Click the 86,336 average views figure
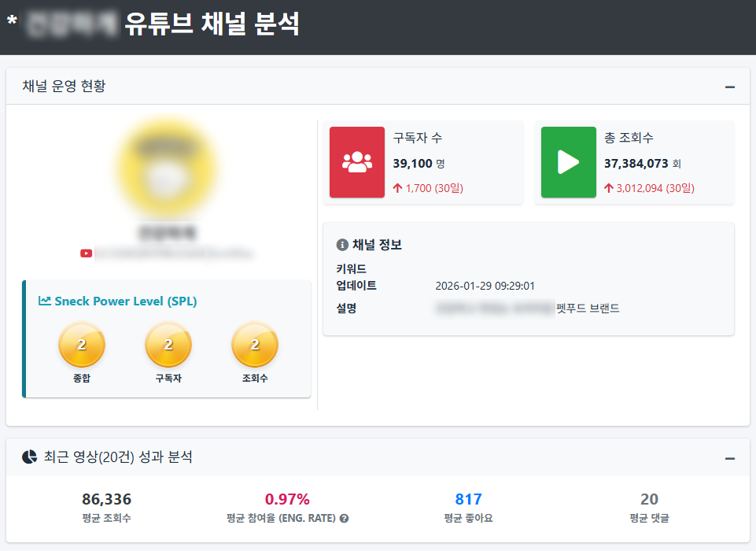Image resolution: width=756 pixels, height=551 pixels. pyautogui.click(x=106, y=499)
